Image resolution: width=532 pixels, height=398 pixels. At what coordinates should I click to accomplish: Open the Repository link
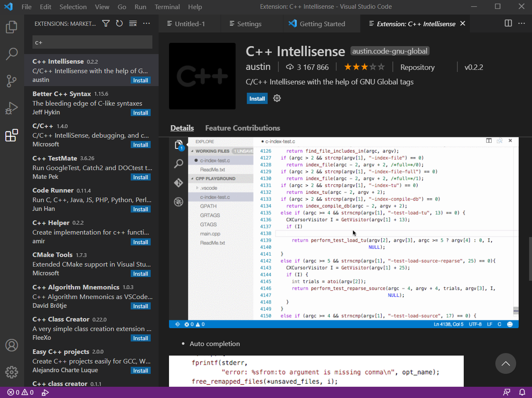tap(417, 67)
